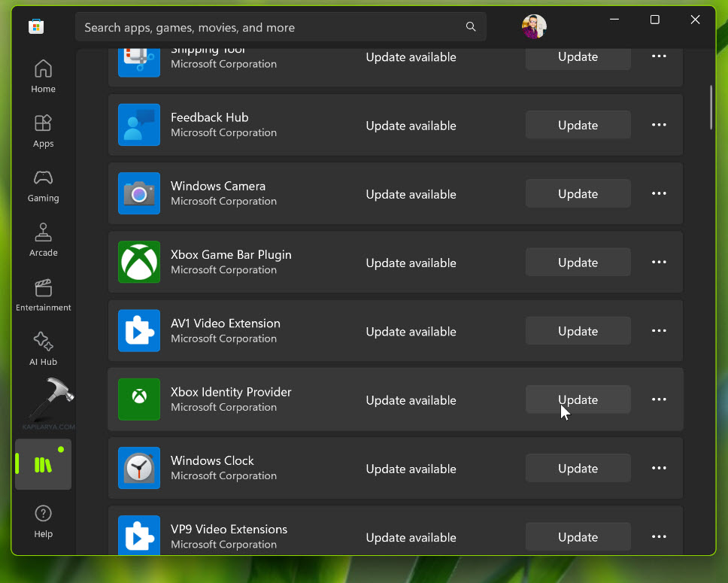Open more options for Windows Camera

659,193
